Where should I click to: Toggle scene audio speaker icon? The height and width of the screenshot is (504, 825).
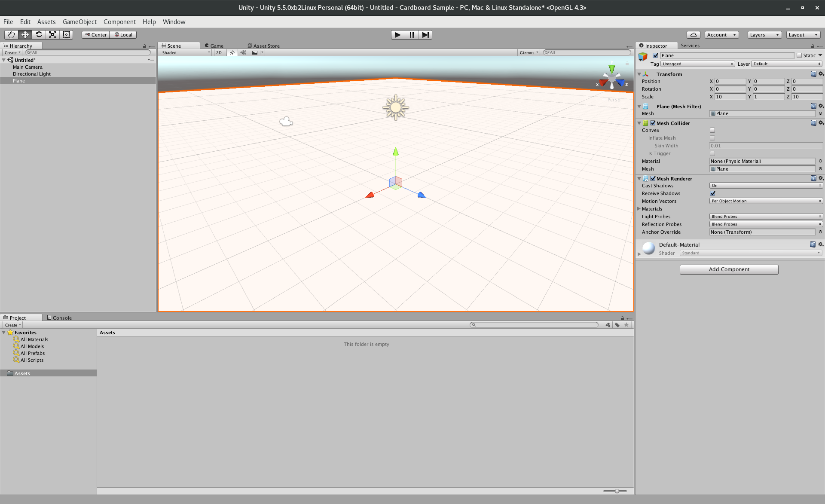click(243, 52)
